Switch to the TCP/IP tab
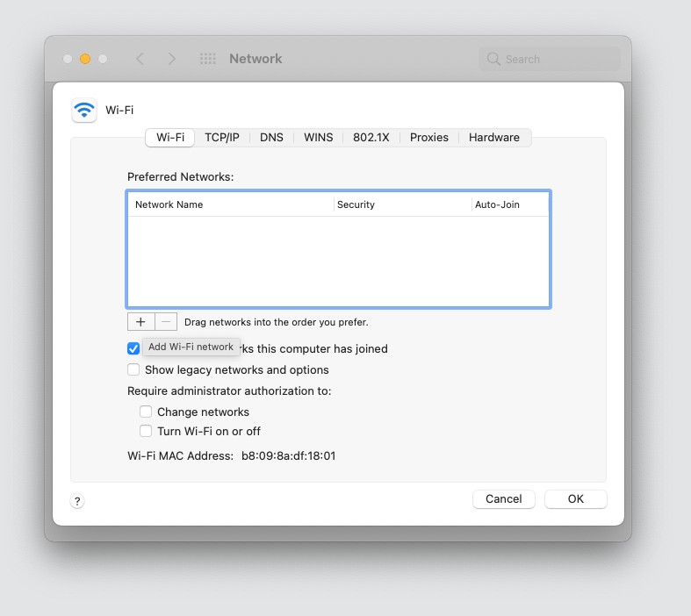The height and width of the screenshot is (616, 691). tap(221, 138)
